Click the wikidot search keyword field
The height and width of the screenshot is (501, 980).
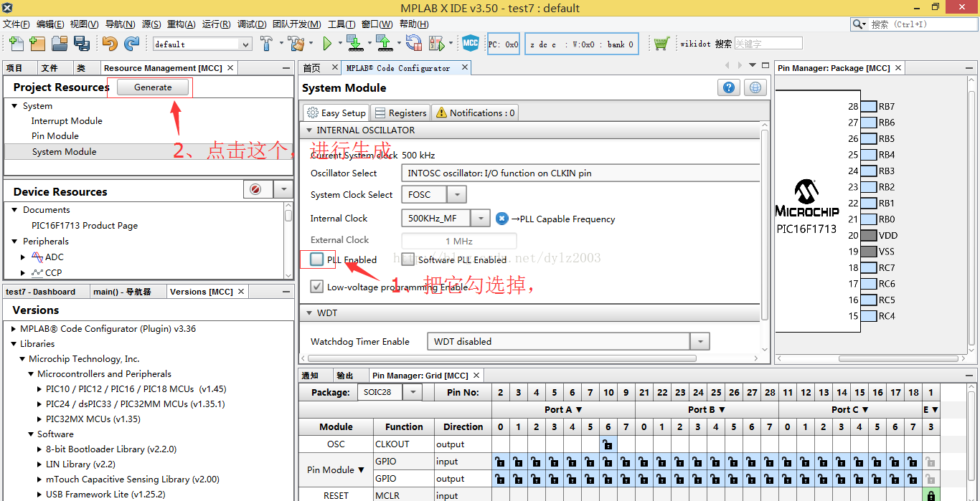click(768, 44)
